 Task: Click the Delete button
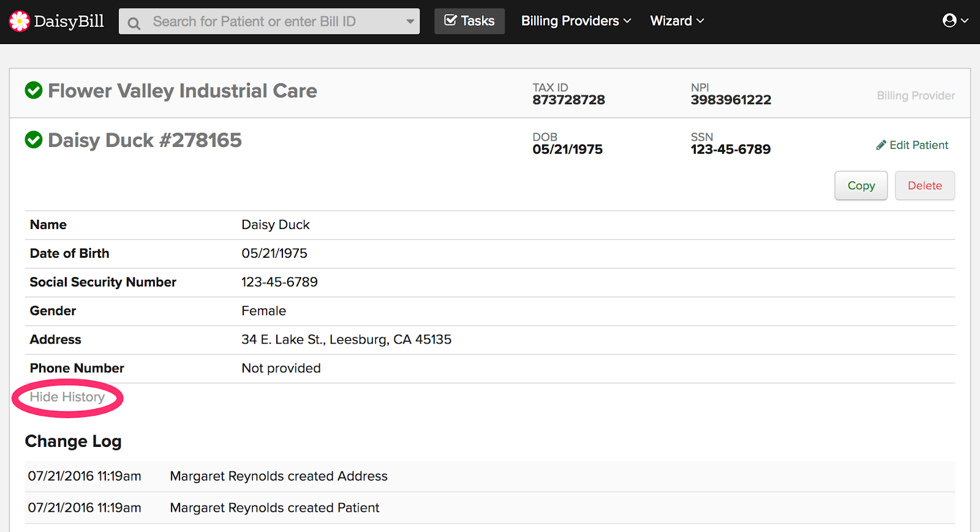point(924,185)
